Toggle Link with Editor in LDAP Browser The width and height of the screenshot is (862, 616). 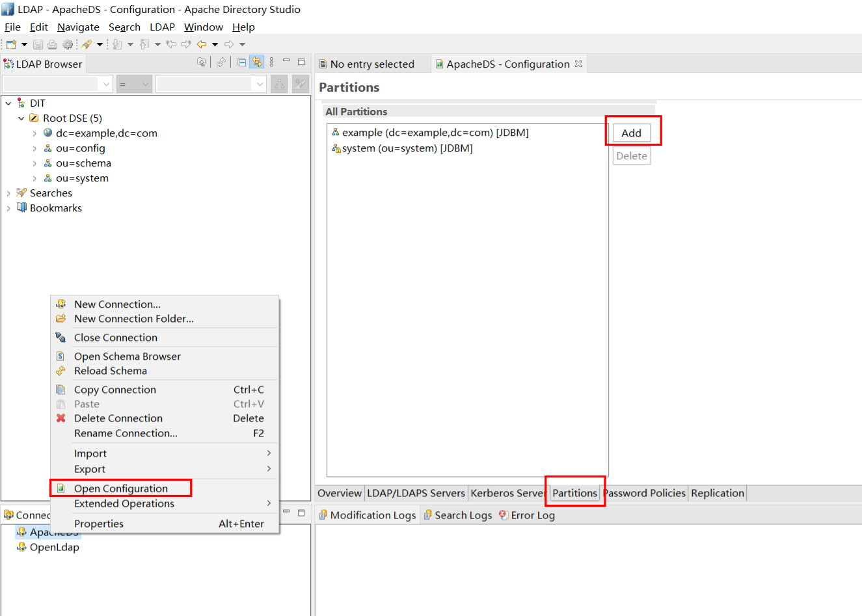(x=257, y=62)
